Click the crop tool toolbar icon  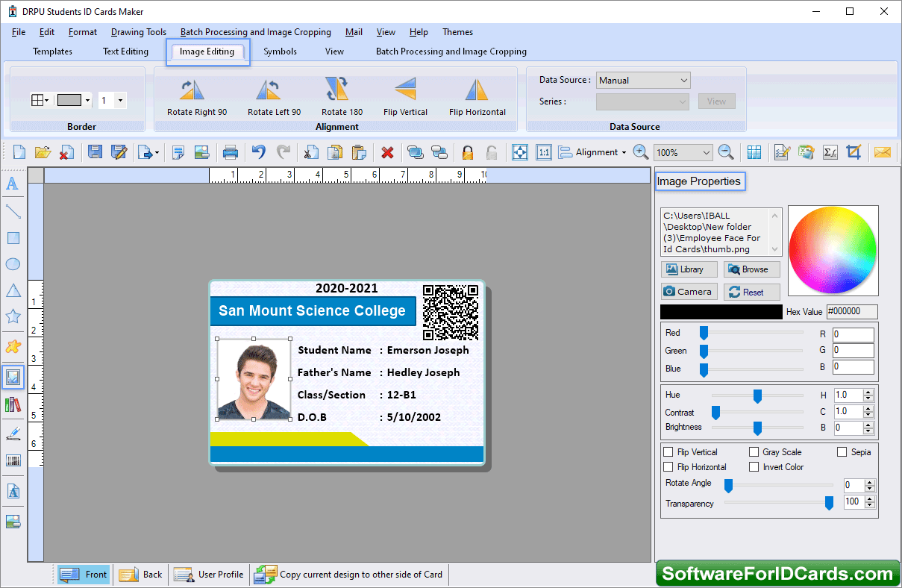(x=854, y=152)
